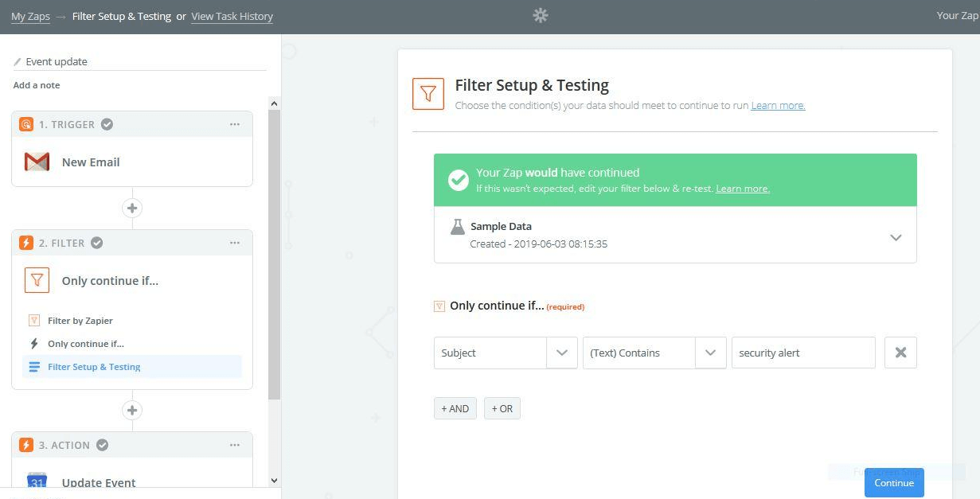Open the View Task History link
Viewport: 980px width, 499px height.
point(232,16)
